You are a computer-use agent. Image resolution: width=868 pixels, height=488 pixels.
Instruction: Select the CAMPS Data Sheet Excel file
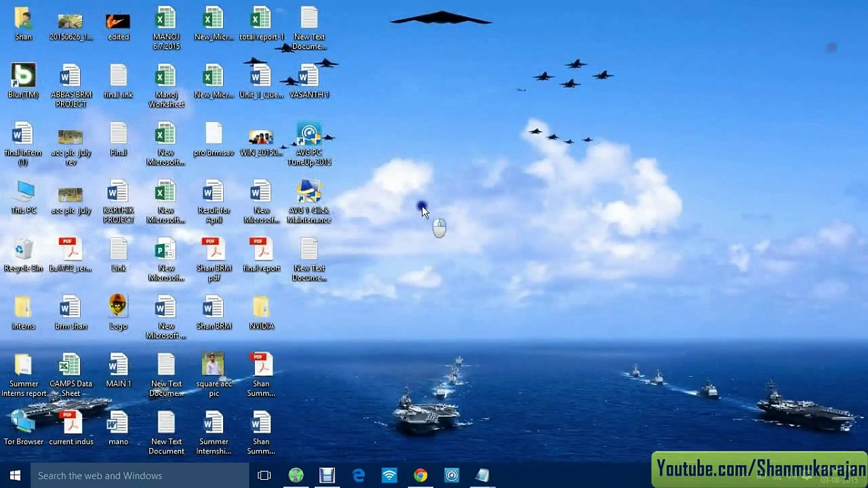(x=71, y=375)
